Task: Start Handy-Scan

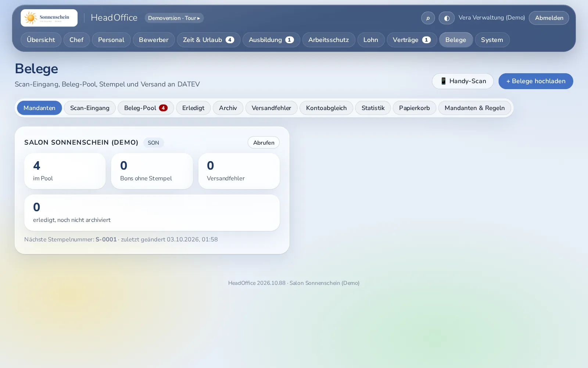Action: click(463, 81)
